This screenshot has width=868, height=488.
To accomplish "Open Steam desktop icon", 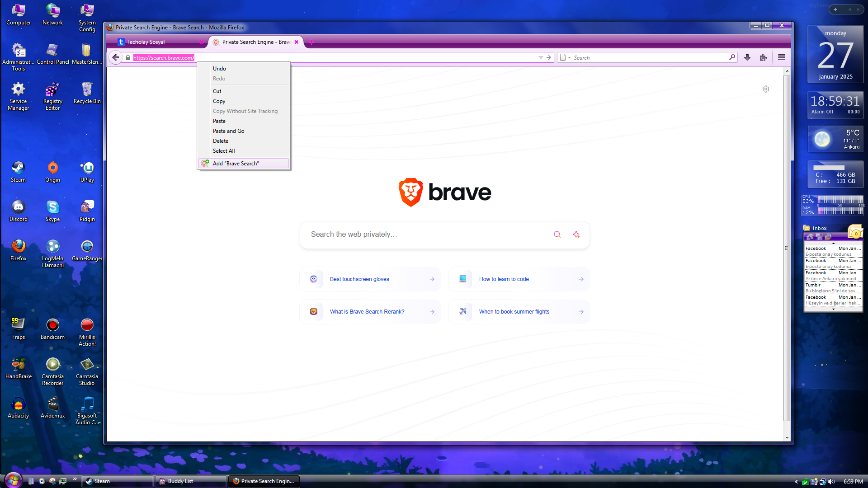I will (x=19, y=172).
